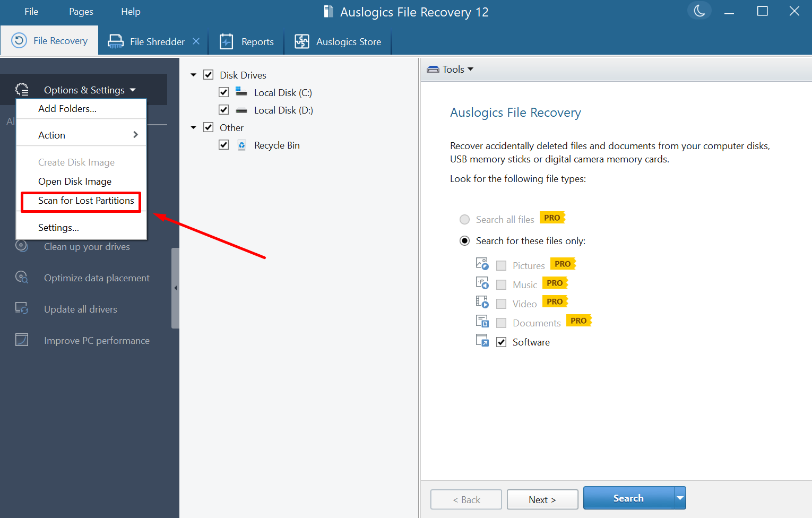Collapse sidebar using the splitter handle
The image size is (812, 518).
[175, 288]
